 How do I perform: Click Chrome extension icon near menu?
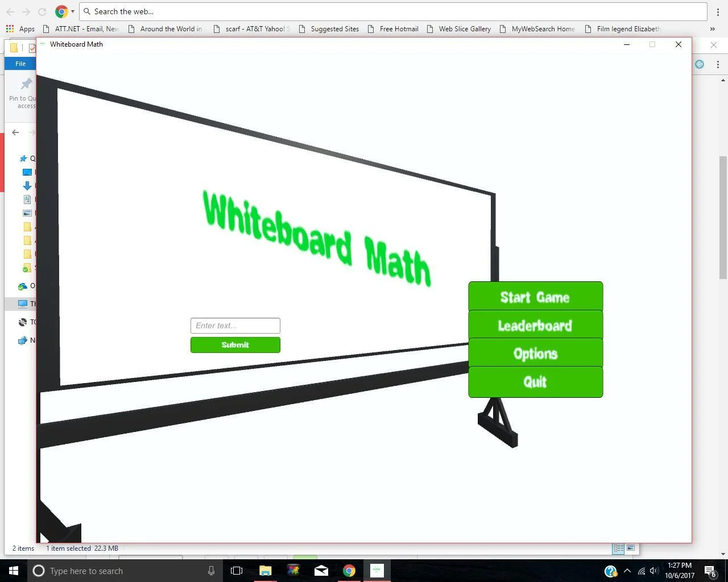tap(700, 64)
